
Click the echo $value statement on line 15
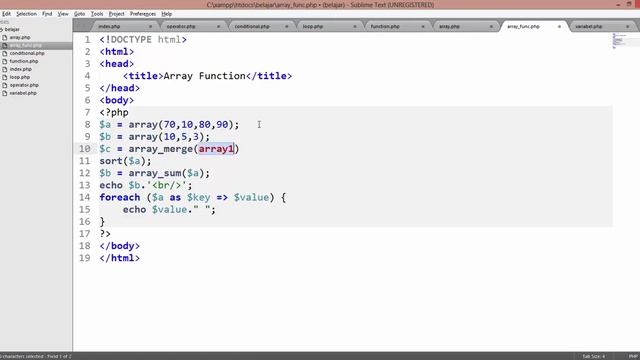tap(169, 210)
